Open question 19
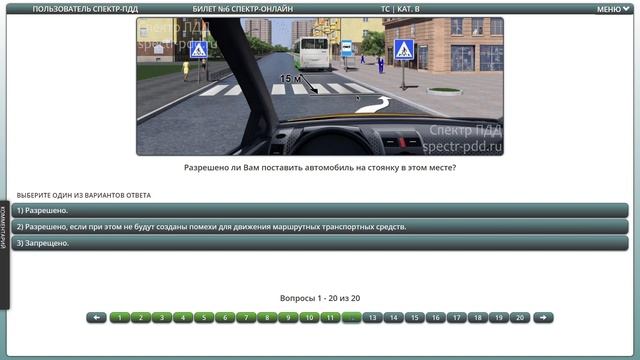 coord(499,318)
